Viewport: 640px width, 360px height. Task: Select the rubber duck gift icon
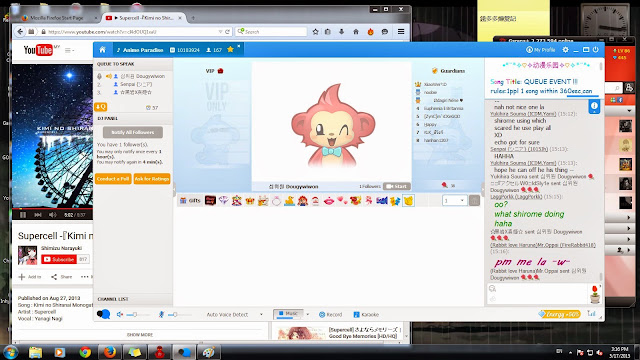(x=289, y=200)
